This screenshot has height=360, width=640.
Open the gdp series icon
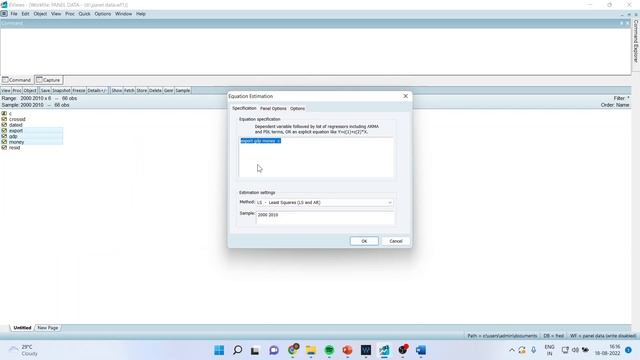(4, 136)
